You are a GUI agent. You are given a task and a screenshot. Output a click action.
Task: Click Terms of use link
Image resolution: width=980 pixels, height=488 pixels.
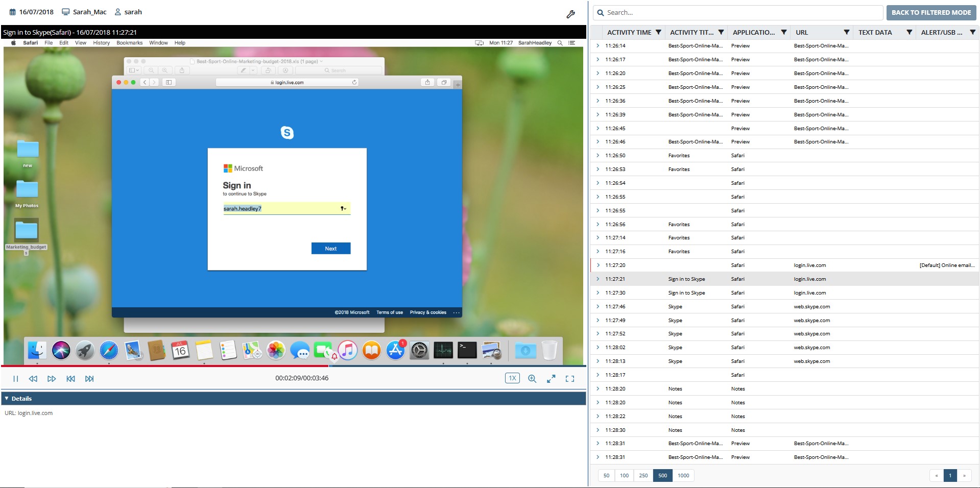point(390,312)
